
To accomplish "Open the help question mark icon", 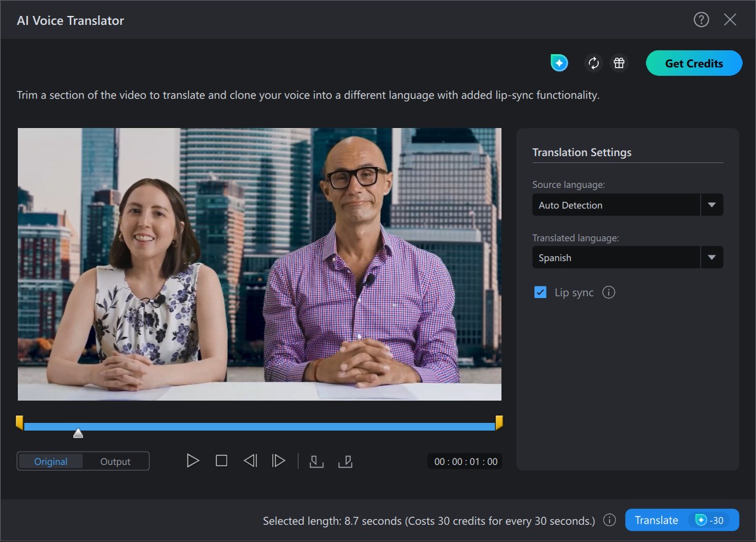I will (x=701, y=20).
